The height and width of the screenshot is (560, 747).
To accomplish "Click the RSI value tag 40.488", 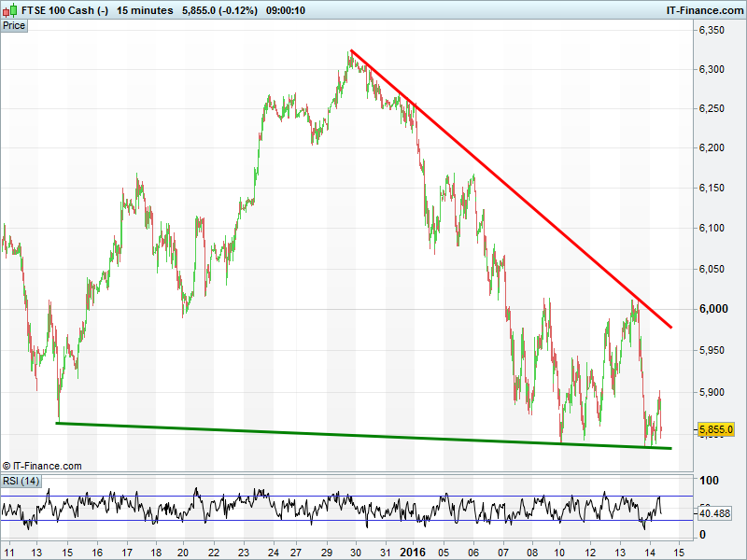I will pyautogui.click(x=715, y=512).
